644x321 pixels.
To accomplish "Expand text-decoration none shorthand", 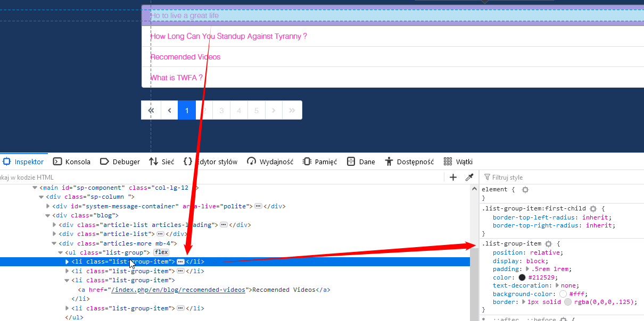I will (557, 285).
